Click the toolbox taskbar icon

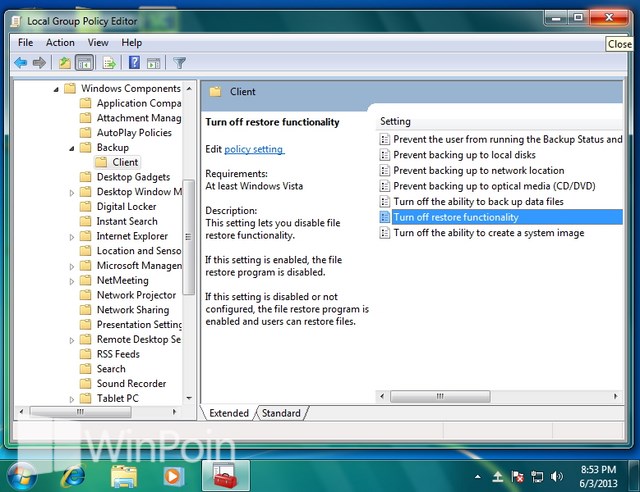click(225, 476)
